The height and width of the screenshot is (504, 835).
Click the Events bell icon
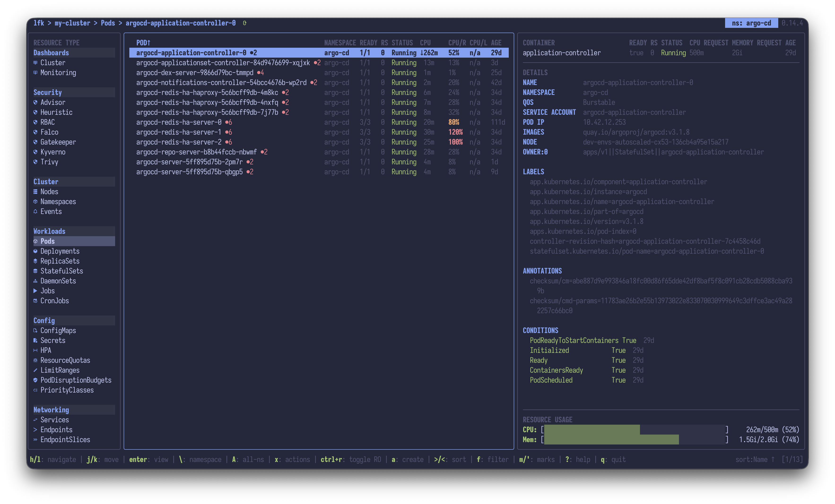35,211
